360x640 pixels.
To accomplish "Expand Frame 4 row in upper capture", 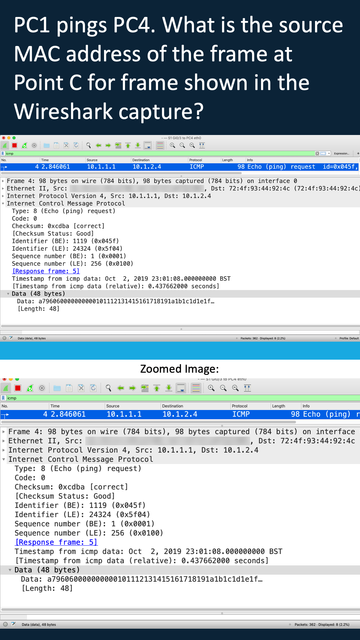I will coord(3,181).
